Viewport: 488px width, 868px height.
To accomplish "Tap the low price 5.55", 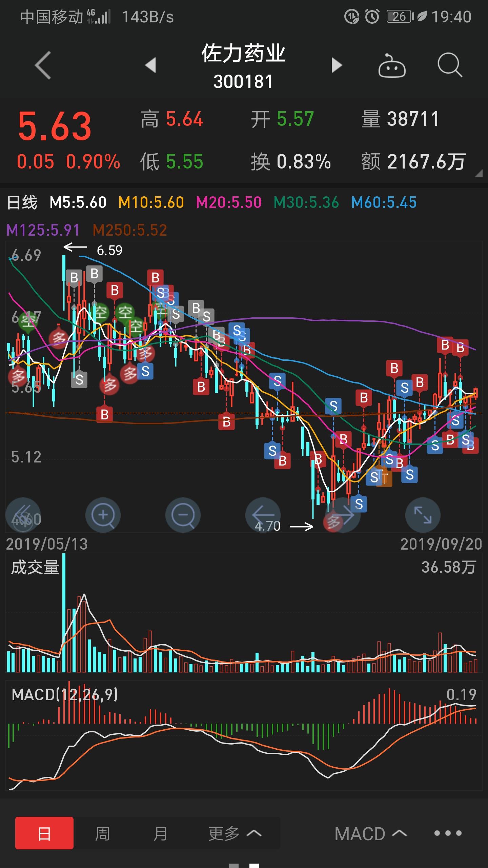I will (185, 161).
